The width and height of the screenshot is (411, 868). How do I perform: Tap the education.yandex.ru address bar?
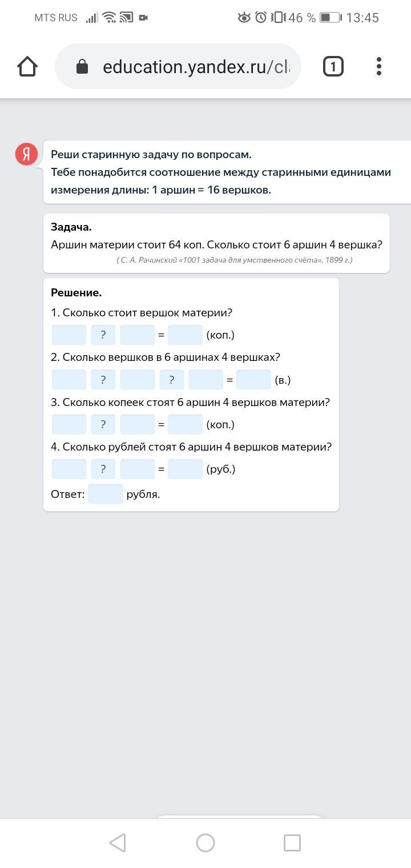pos(194,67)
